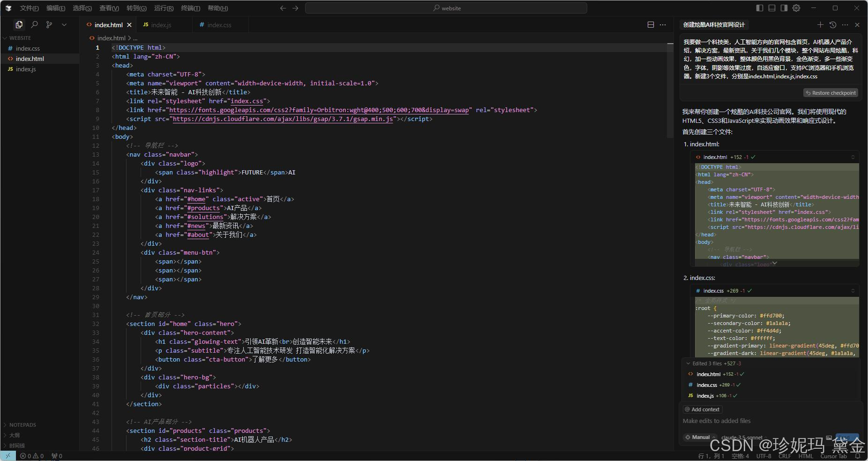Click the ports indicator showing 0
Viewport: 868px width, 461px height.
pyautogui.click(x=57, y=456)
